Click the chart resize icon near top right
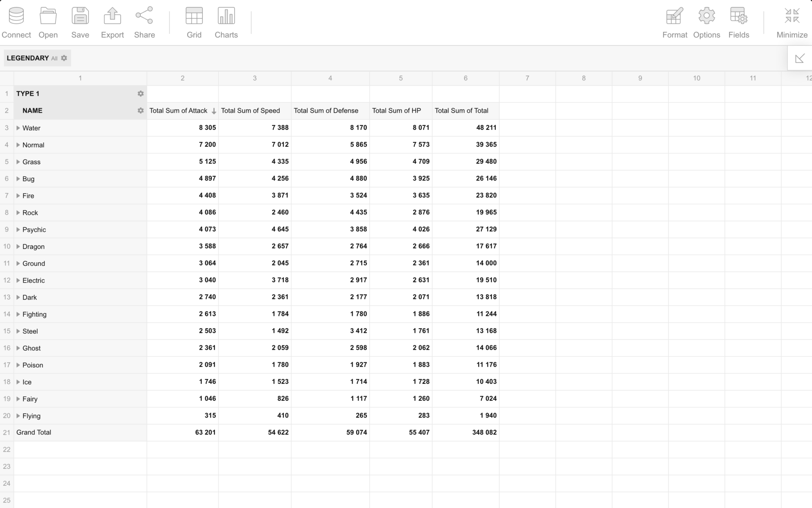The height and width of the screenshot is (508, 812). click(800, 58)
